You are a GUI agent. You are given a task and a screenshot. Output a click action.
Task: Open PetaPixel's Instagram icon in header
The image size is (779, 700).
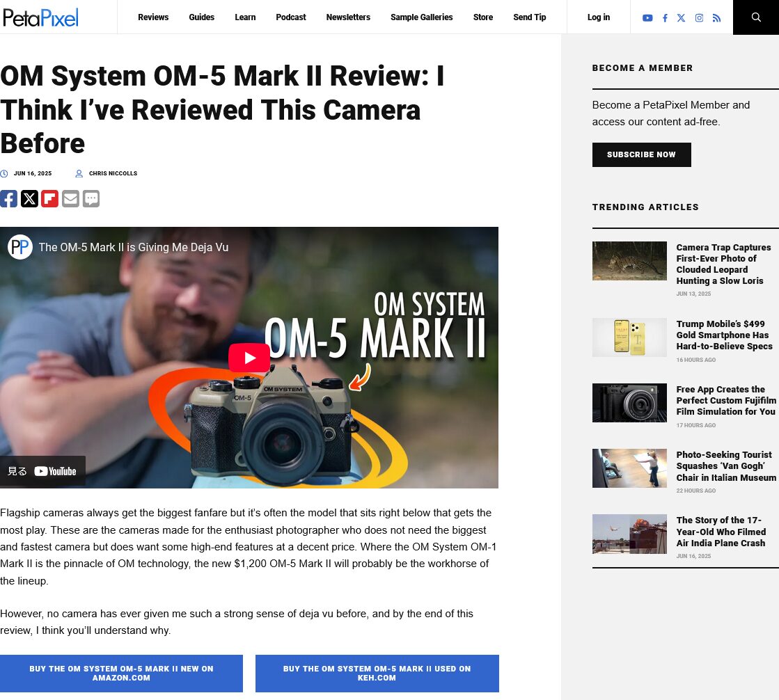[699, 18]
